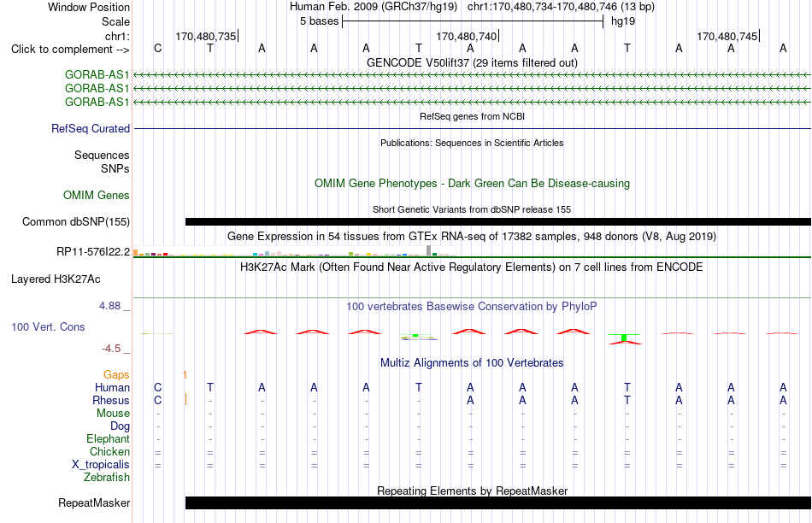812x523 pixels.
Task: Click the 4.88 PhyloP upper scale value
Action: click(x=109, y=306)
